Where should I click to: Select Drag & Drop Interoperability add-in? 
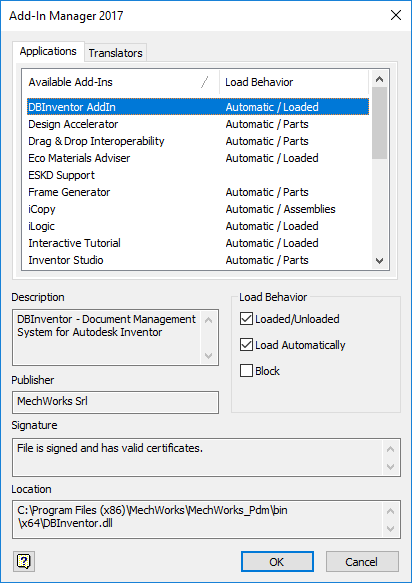point(198,141)
